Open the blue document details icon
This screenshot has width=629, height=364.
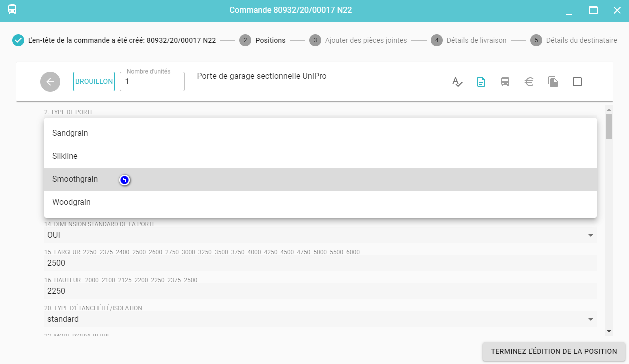click(481, 82)
